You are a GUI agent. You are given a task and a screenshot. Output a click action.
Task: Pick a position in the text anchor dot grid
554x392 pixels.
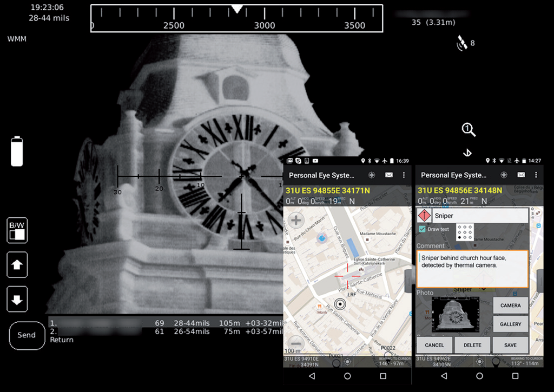(x=465, y=232)
